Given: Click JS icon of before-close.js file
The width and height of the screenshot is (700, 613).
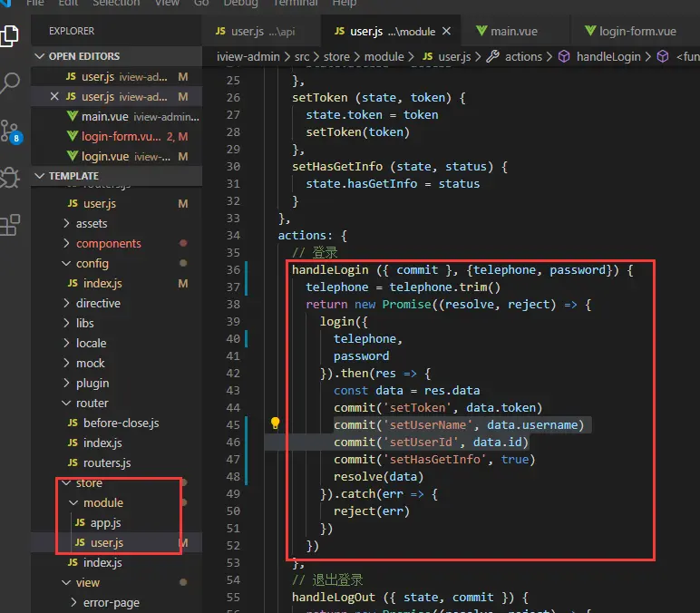Looking at the screenshot, I should pos(73,423).
